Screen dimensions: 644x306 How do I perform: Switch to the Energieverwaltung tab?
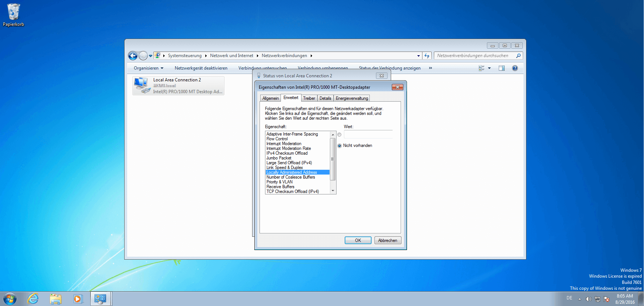click(352, 98)
